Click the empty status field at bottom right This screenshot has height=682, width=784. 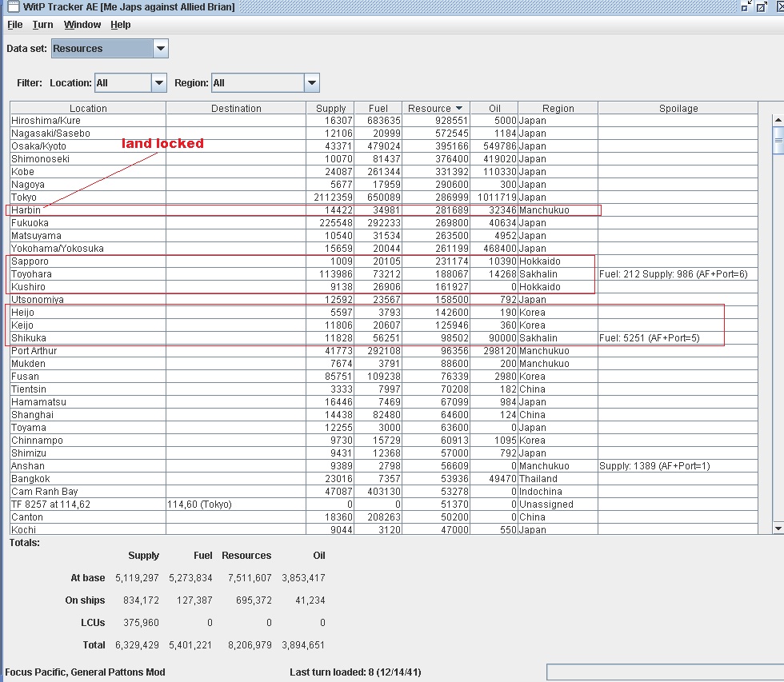click(x=665, y=672)
